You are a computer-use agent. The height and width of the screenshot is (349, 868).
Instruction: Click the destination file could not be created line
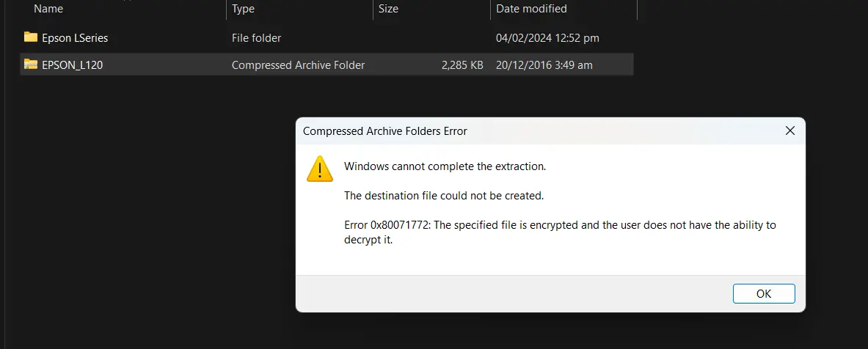coord(444,195)
